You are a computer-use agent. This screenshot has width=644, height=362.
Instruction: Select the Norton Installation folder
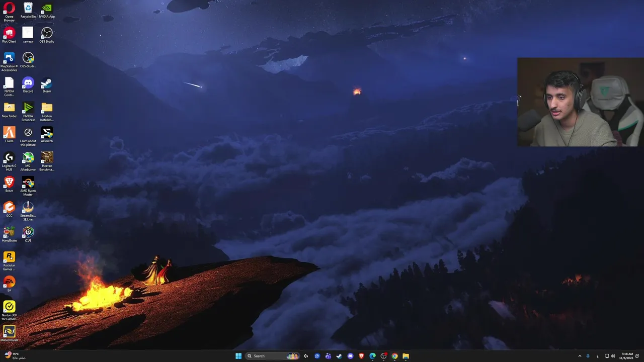[x=47, y=112]
